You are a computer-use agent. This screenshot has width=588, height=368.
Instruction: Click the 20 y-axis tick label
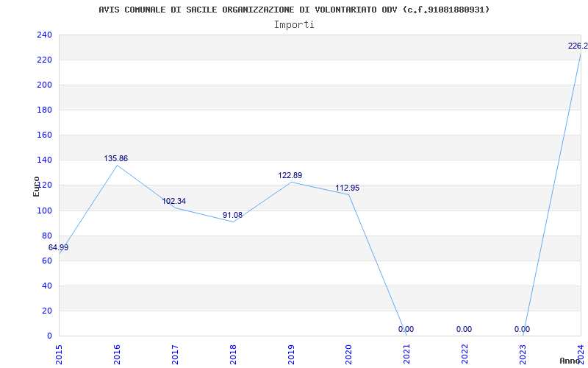(47, 311)
